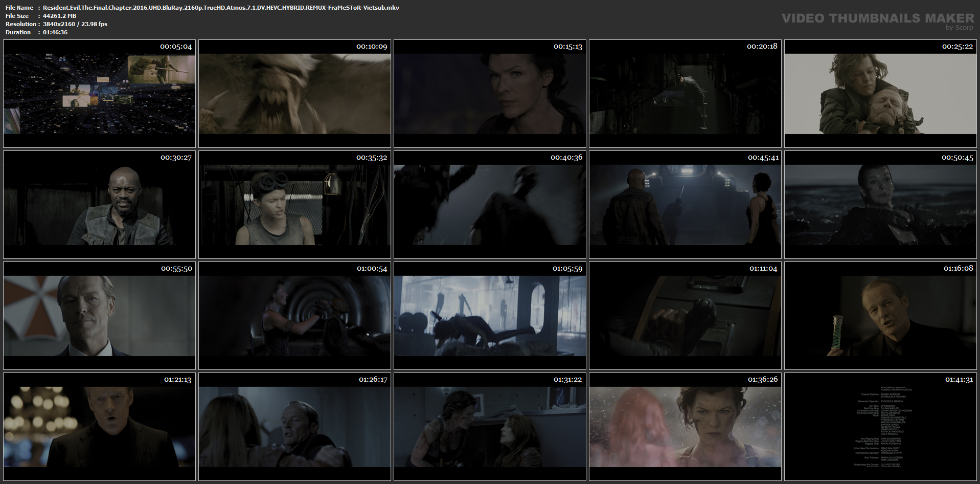Click the file name ending Vietsub.mkv
The width and height of the screenshot is (980, 484).
point(221,8)
